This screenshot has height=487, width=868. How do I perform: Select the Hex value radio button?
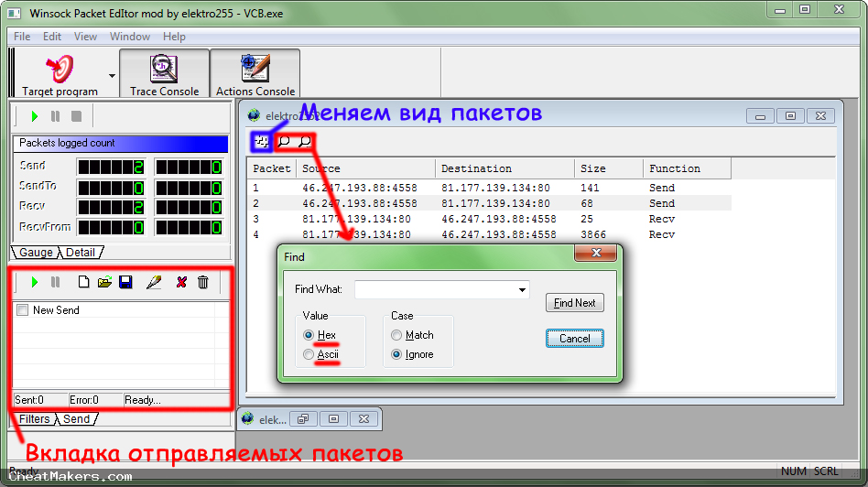click(309, 335)
